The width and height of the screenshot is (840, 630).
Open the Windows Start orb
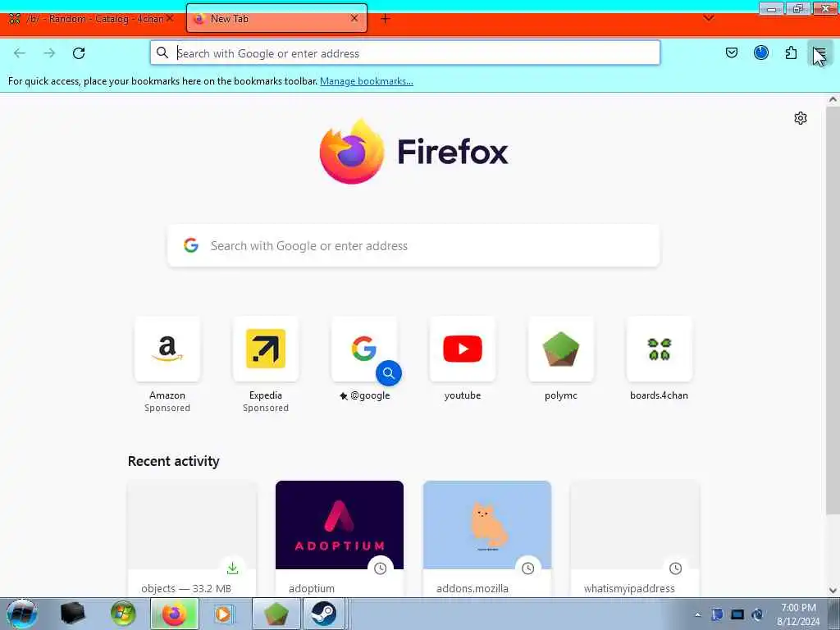point(21,614)
